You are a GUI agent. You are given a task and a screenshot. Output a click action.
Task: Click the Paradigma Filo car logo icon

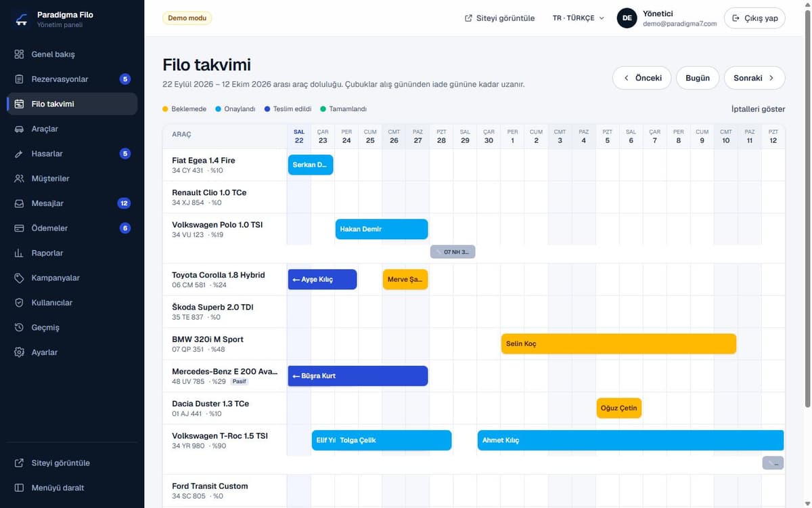point(21,19)
